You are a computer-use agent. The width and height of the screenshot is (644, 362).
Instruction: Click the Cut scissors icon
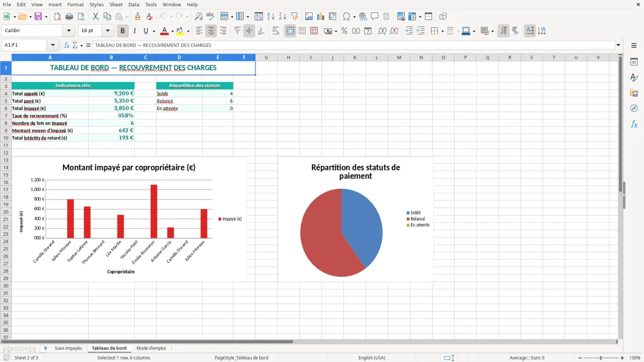point(96,17)
